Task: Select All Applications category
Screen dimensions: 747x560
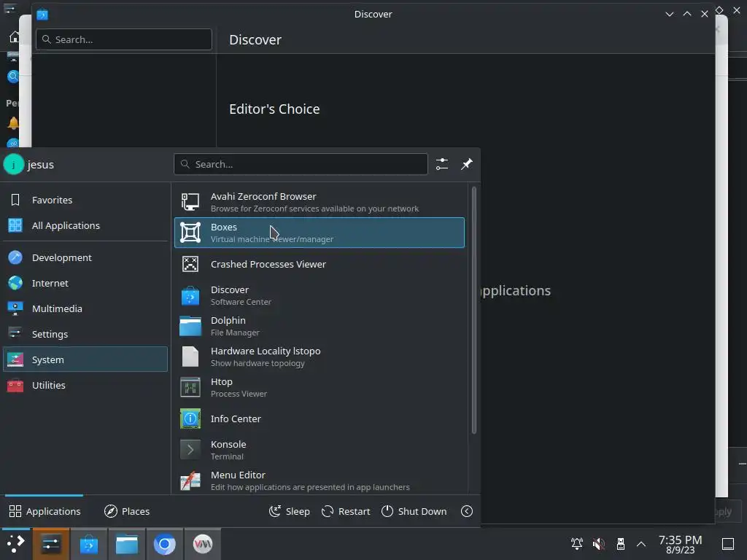Action: coord(85,225)
